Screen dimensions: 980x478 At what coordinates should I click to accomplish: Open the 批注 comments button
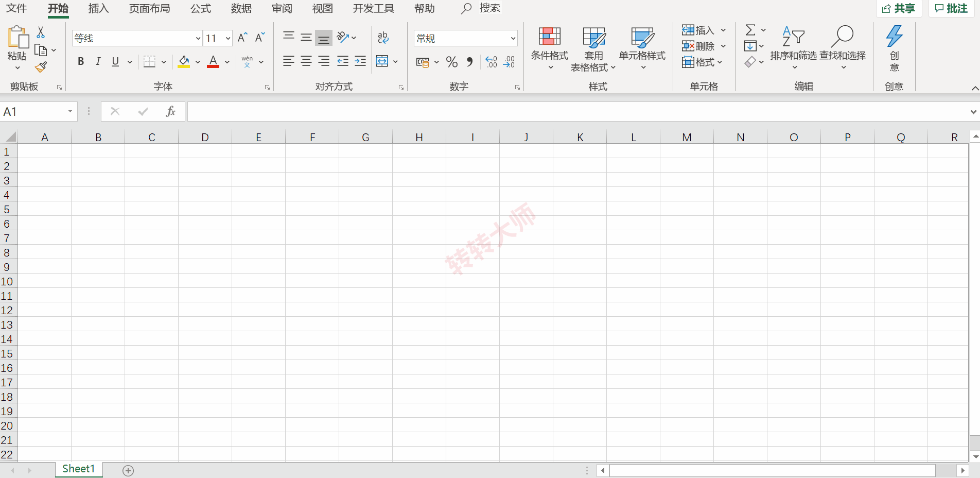[952, 8]
